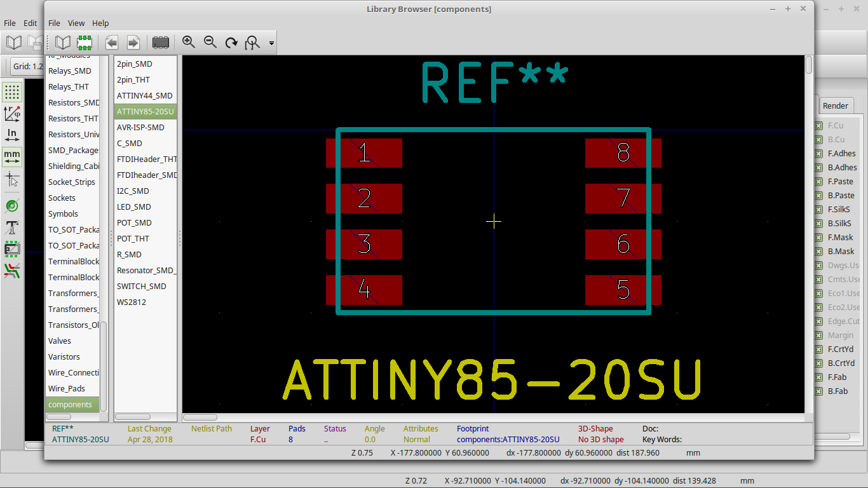The image size is (868, 488).
Task: Select Relays_SMD library
Action: coord(72,71)
